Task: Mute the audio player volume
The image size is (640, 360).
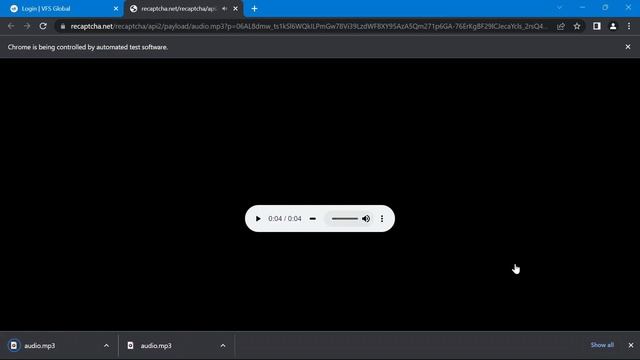Action: pos(366,219)
